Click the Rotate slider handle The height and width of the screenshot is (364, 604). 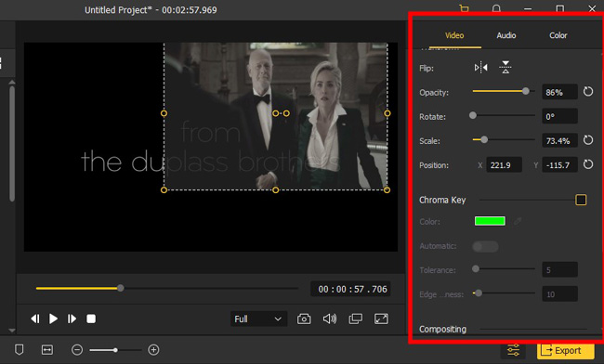click(473, 115)
